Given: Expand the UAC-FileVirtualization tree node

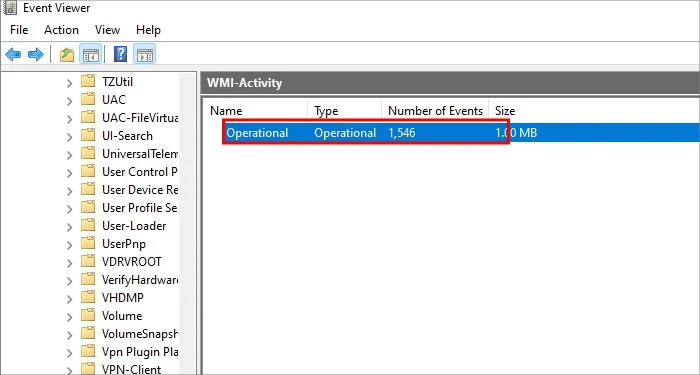Looking at the screenshot, I should tap(69, 119).
